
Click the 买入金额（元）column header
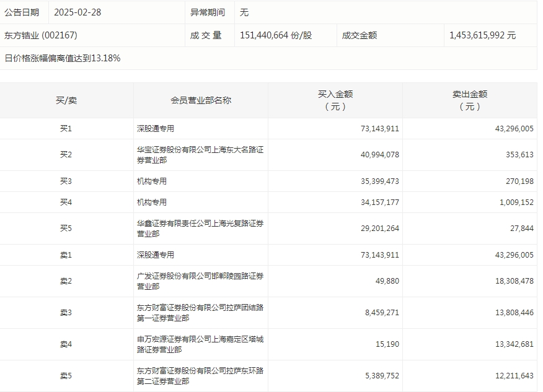click(335, 100)
